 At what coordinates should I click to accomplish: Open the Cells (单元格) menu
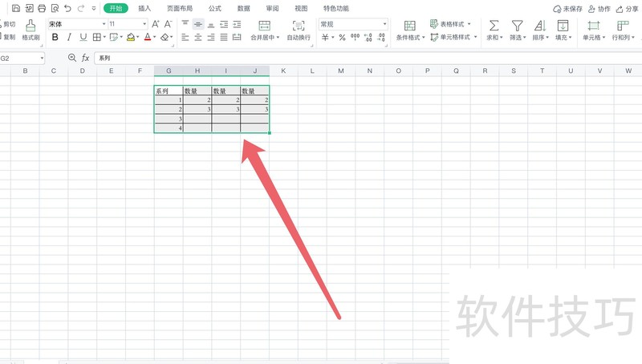point(594,30)
